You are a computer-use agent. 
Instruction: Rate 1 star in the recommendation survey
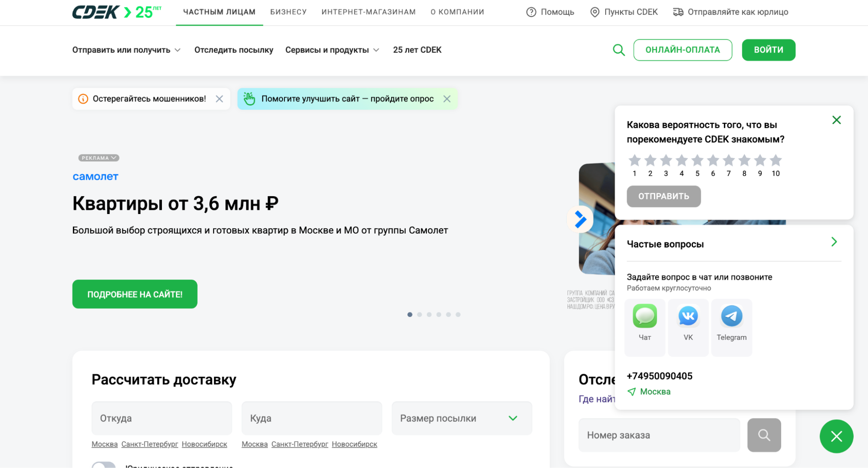point(634,161)
